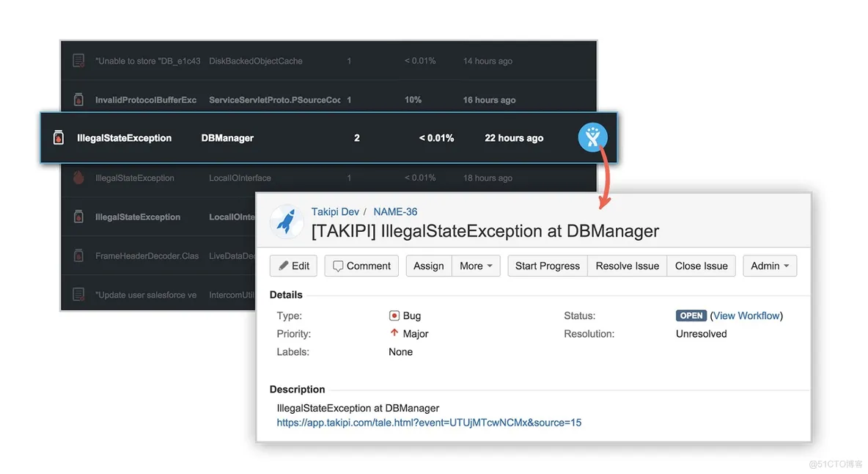This screenshot has width=868, height=474.
Task: Open the Edit issue button
Action: tap(293, 266)
